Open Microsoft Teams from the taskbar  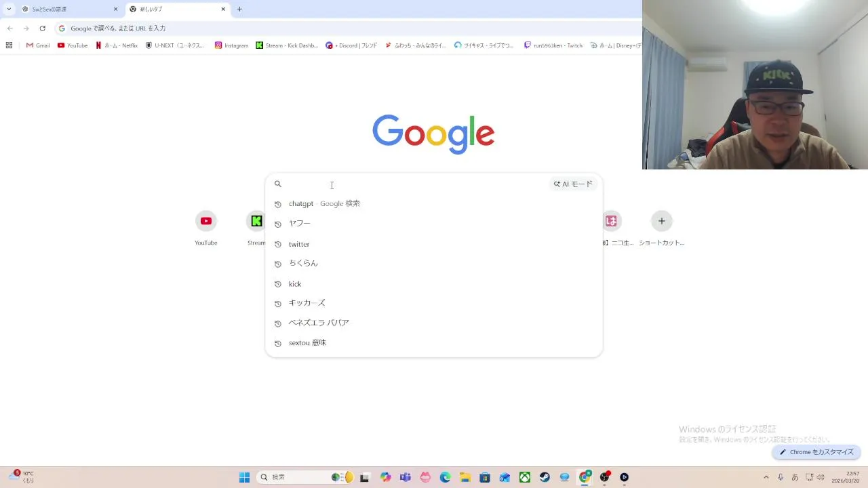[405, 477]
